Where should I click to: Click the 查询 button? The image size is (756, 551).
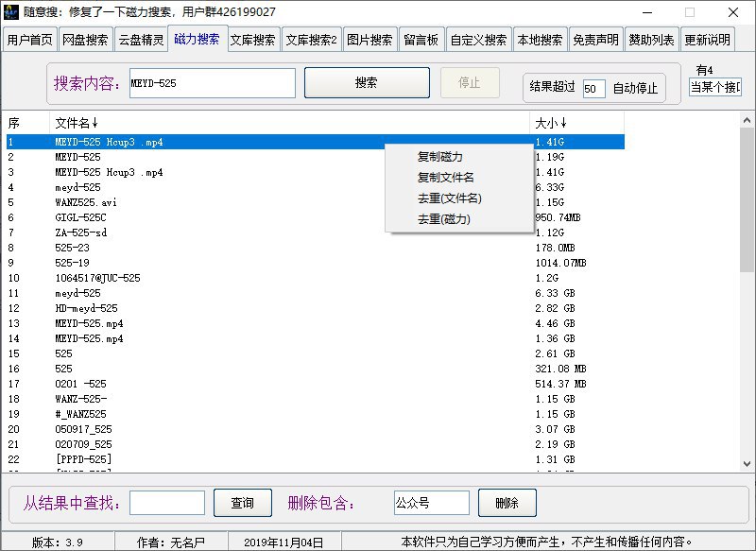243,503
